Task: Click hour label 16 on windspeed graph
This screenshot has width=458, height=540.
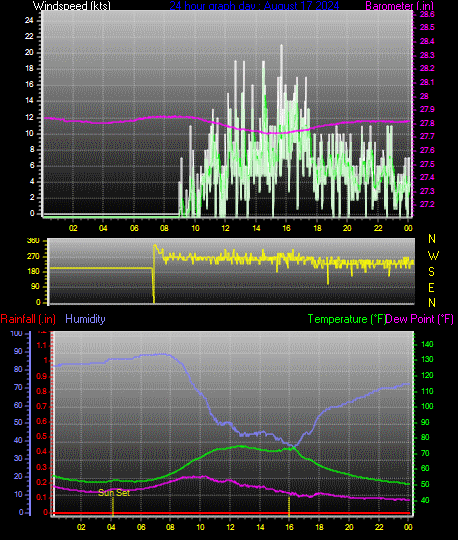Action: coord(287,228)
